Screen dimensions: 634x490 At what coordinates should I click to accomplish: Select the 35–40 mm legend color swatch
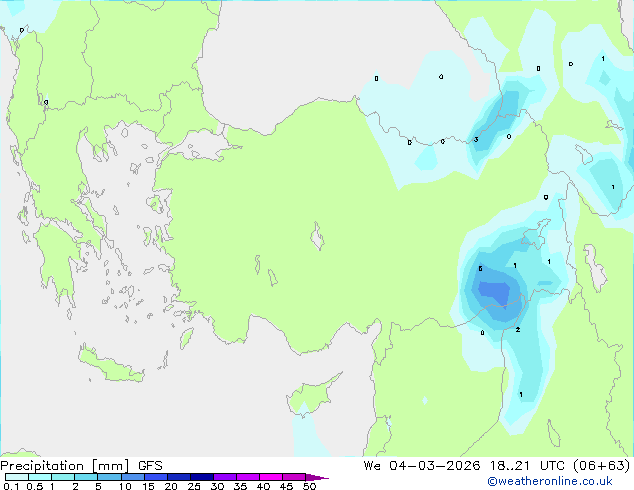(247, 477)
